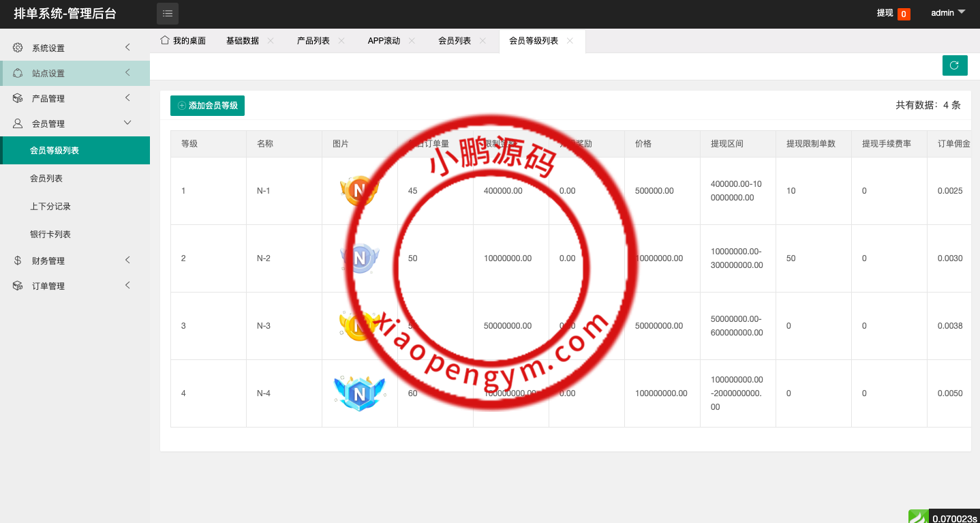This screenshot has height=523, width=980.
Task: Click the green refresh icon button
Action: coord(954,65)
